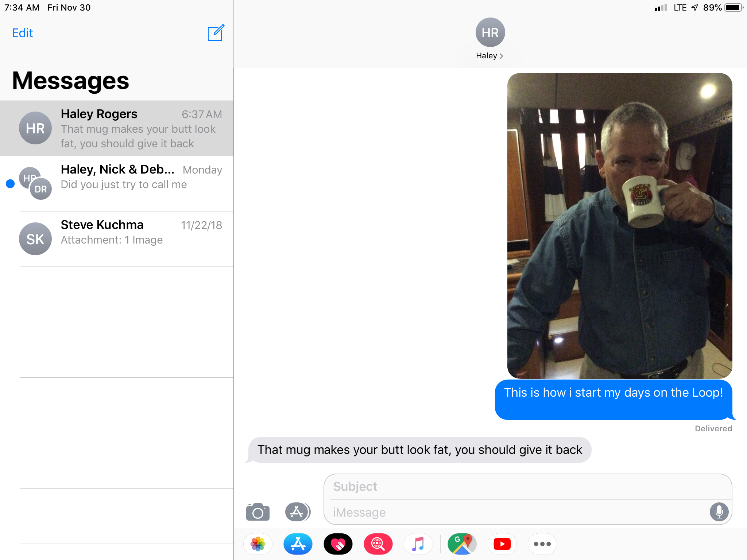The image size is (747, 560).
Task: Tap the microphone dictation icon
Action: coord(719,512)
